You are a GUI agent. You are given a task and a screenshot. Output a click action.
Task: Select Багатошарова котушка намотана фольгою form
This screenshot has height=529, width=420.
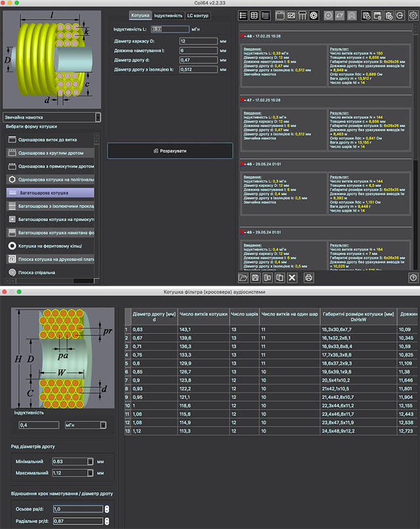coord(51,232)
